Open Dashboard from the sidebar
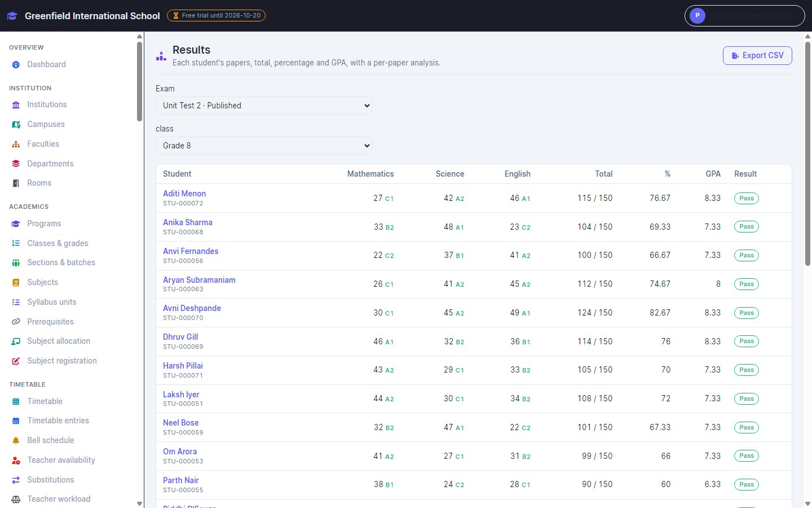Viewport: 812px width, 508px height. 46,64
